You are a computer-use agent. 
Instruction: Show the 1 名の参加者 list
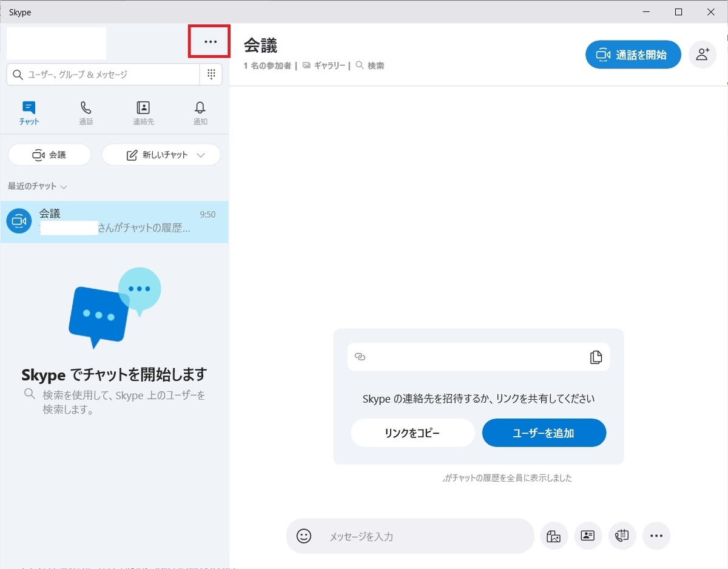click(x=268, y=66)
